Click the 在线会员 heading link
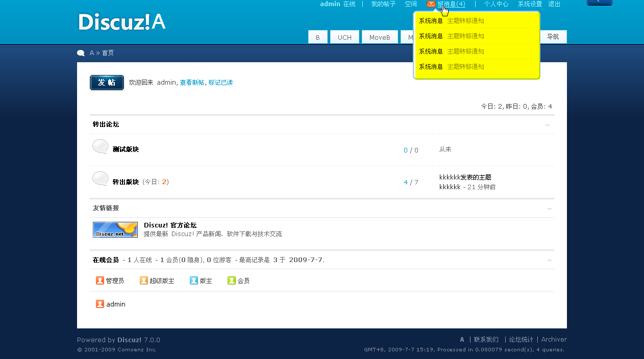 [x=106, y=260]
